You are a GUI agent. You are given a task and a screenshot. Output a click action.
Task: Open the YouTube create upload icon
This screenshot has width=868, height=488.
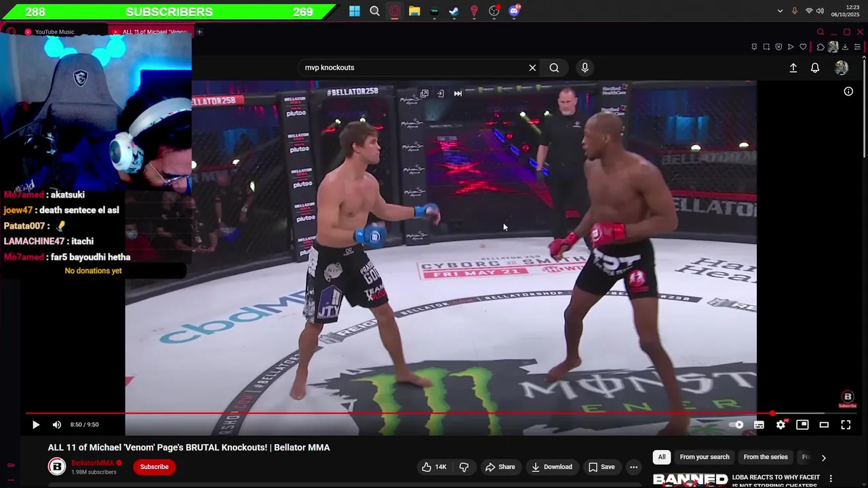793,68
